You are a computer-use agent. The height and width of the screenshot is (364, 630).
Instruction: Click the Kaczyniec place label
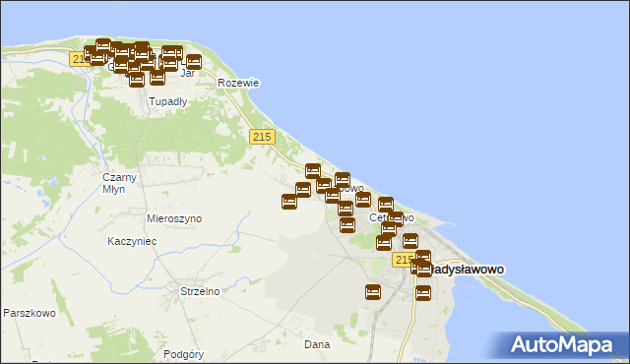[132, 241]
